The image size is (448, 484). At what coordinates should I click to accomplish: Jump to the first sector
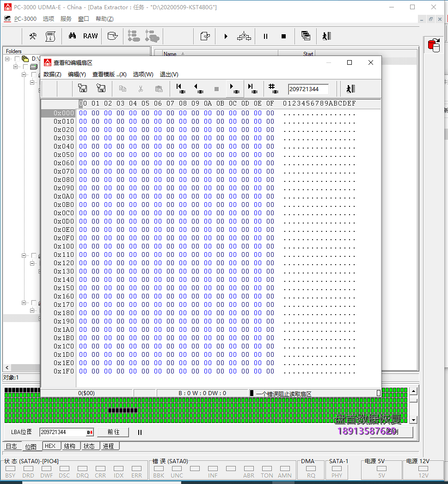[181, 89]
